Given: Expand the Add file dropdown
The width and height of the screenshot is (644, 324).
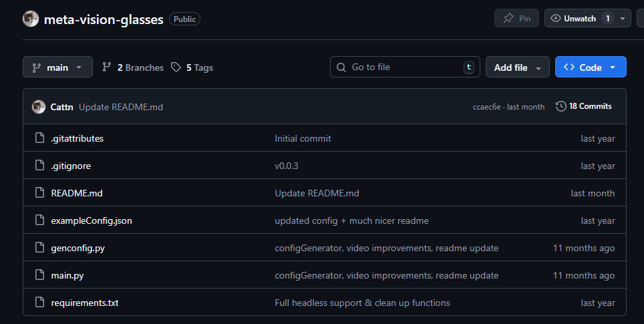Looking at the screenshot, I should point(517,67).
